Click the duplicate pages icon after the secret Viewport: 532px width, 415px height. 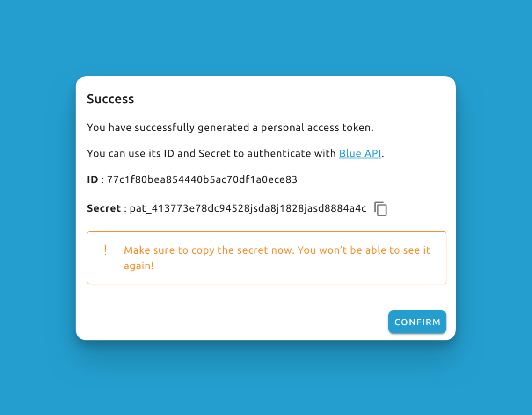(380, 209)
